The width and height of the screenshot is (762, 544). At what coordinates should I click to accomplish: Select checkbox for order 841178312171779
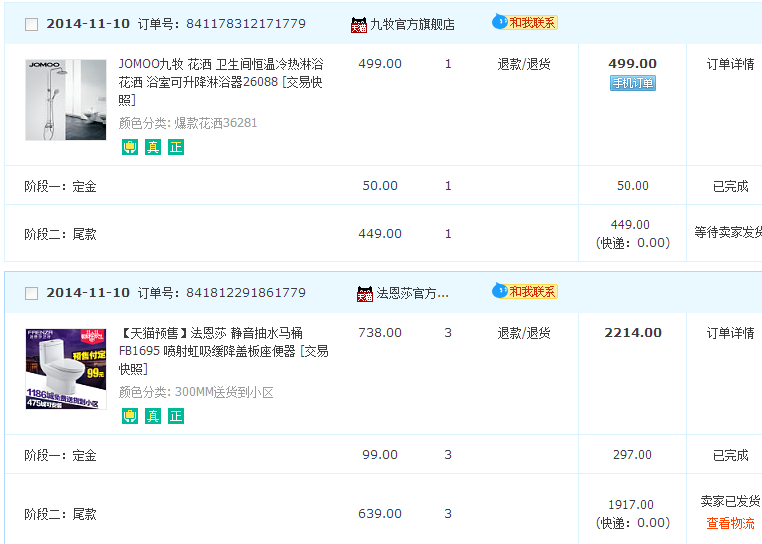tap(31, 24)
